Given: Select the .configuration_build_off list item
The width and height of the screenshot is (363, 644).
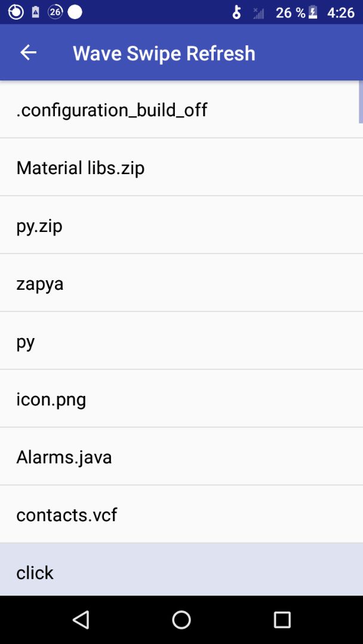Looking at the screenshot, I should tap(179, 110).
